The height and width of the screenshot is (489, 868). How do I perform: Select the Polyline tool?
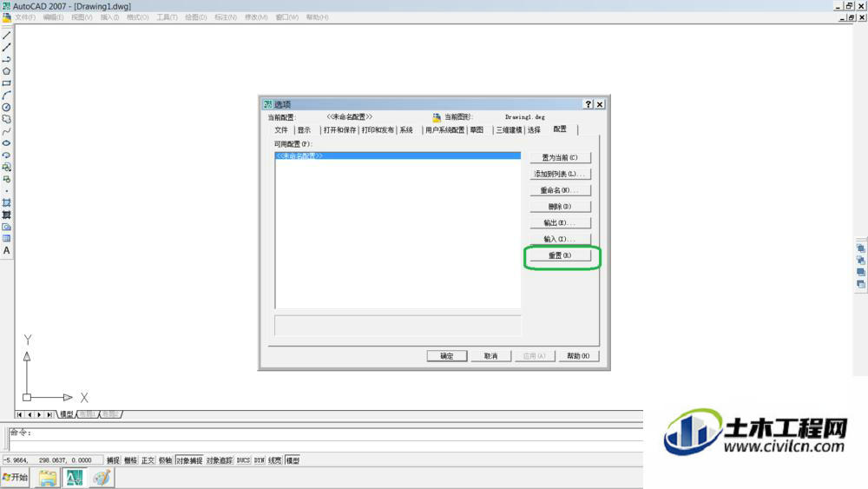coord(7,59)
